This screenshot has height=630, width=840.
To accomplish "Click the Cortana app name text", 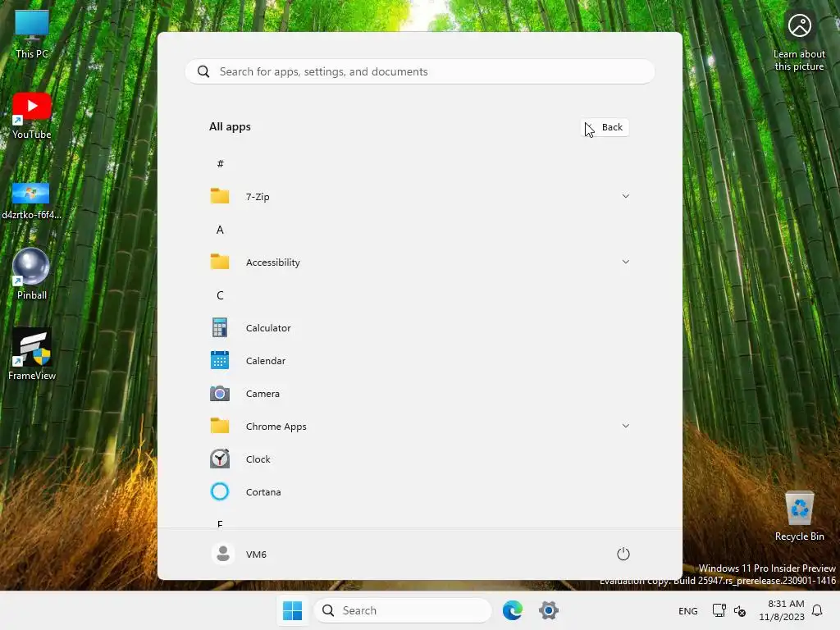I will coord(263,492).
